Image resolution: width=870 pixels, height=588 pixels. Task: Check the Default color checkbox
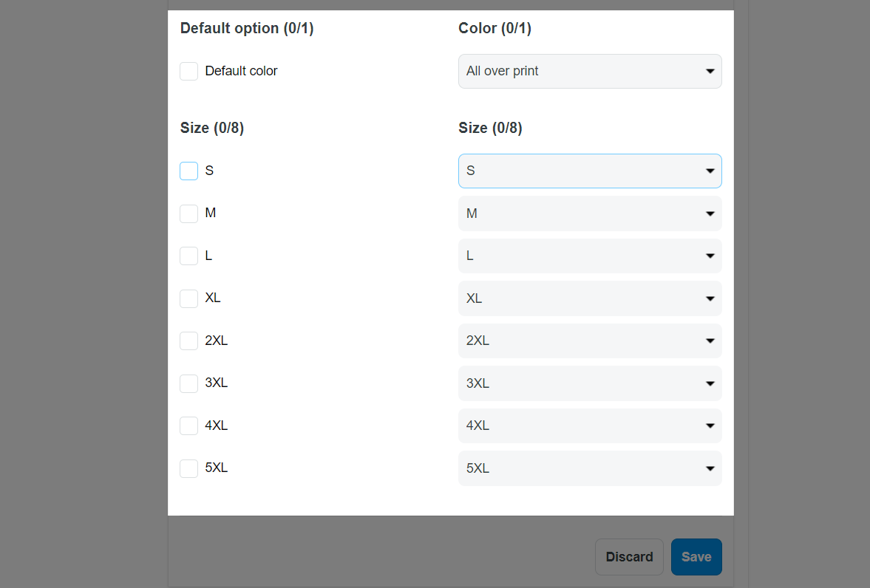tap(188, 71)
